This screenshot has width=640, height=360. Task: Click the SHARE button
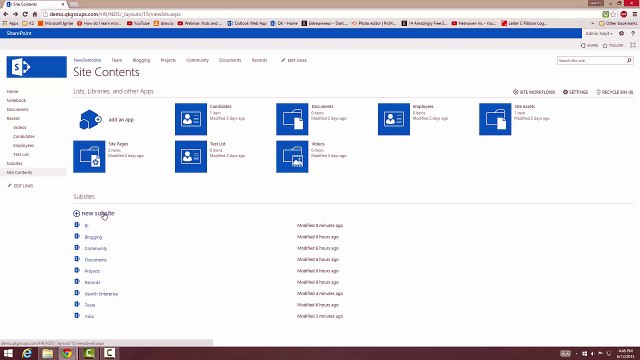tap(589, 45)
